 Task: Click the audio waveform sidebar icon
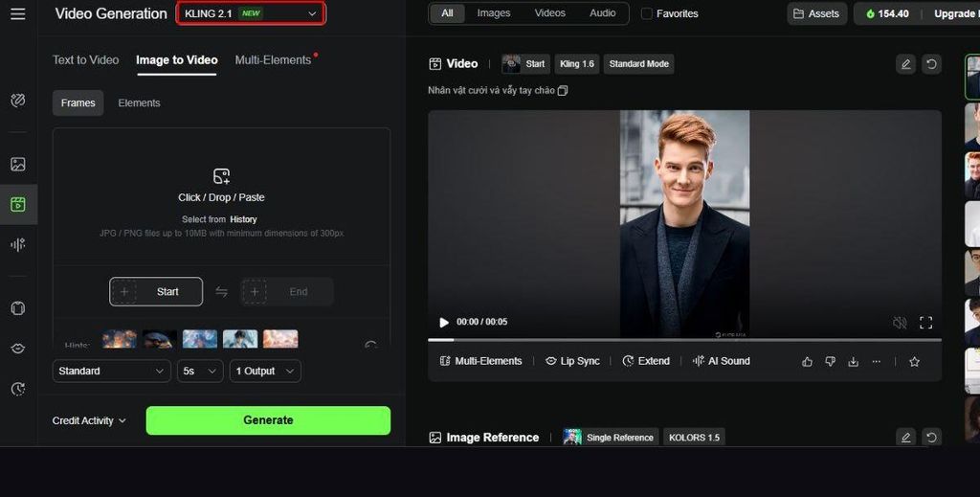pyautogui.click(x=18, y=244)
